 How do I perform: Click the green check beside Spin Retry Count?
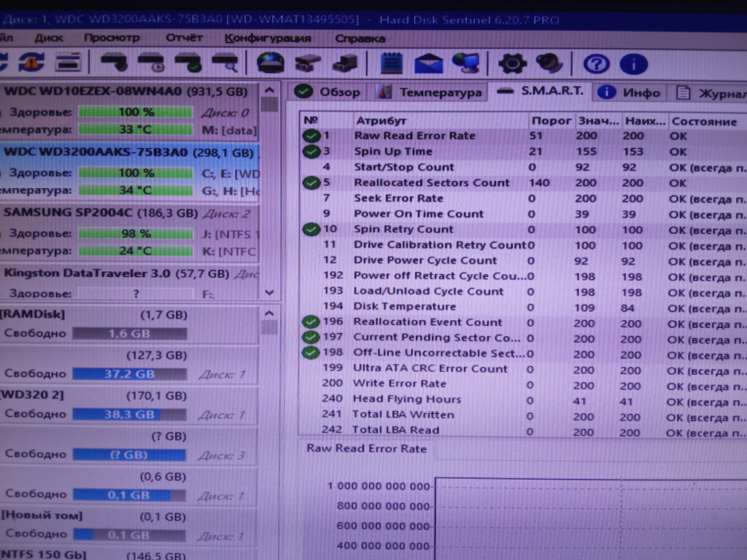coord(311,229)
